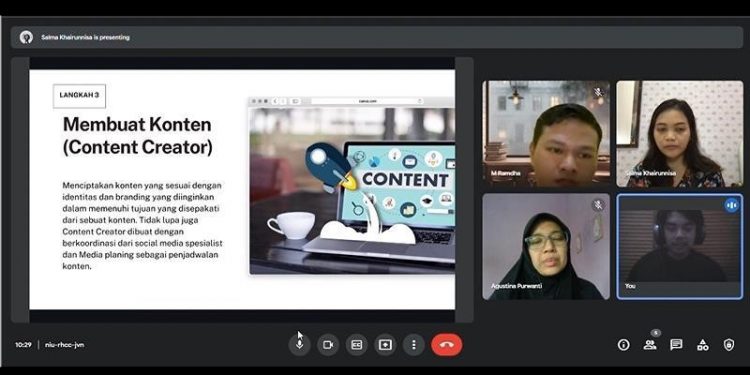Leave call with red hang-up button
The height and width of the screenshot is (375, 750).
point(447,345)
